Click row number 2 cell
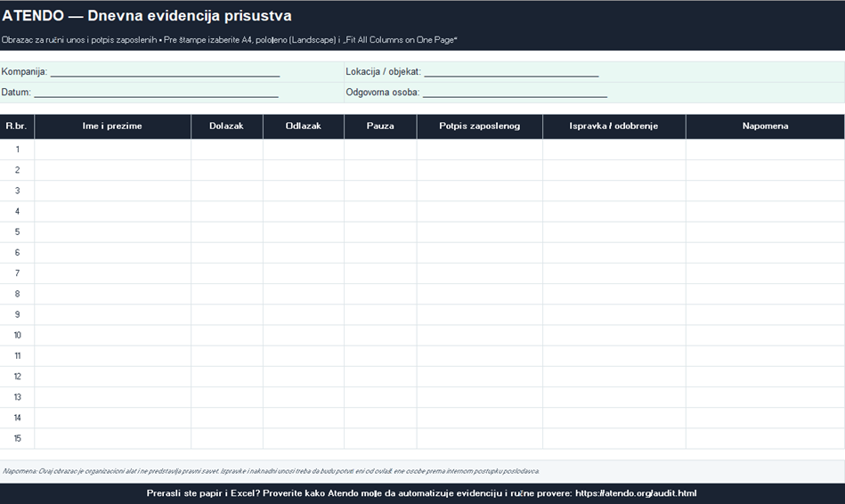 click(x=17, y=170)
